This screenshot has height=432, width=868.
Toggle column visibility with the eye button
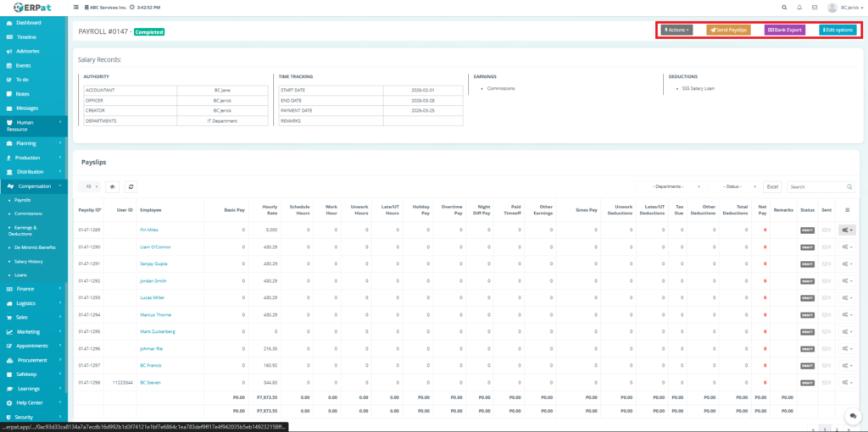pos(113,186)
